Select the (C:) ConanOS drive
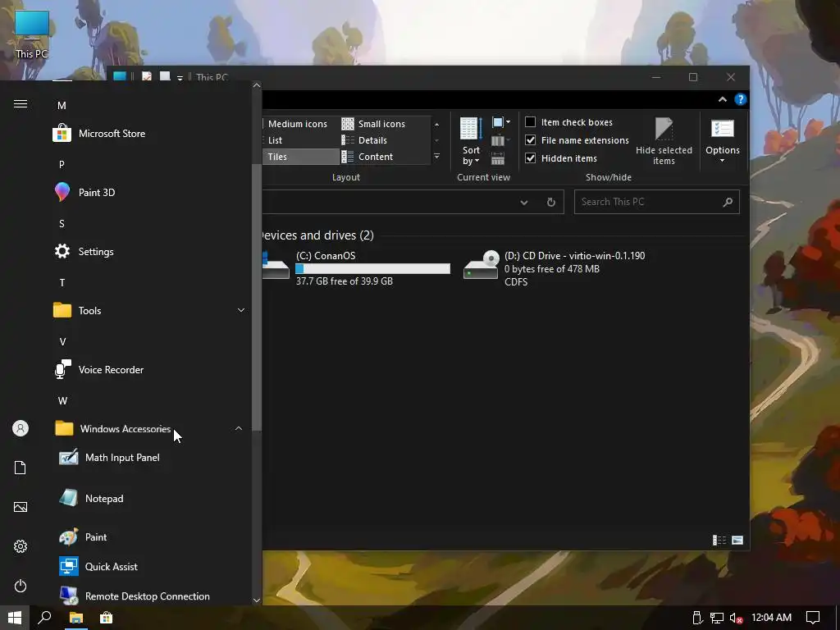840x630 pixels. 356,268
